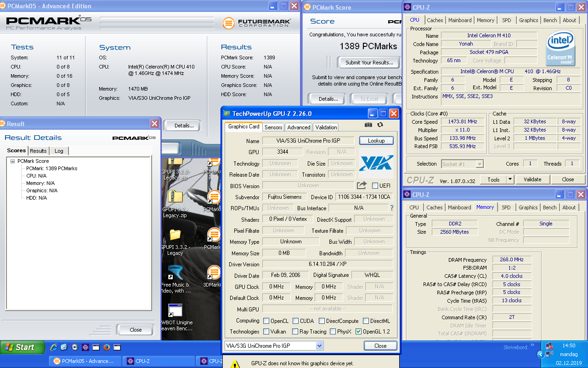
Task: Switch to the GPU-Z Advanced tab
Action: [x=299, y=127]
